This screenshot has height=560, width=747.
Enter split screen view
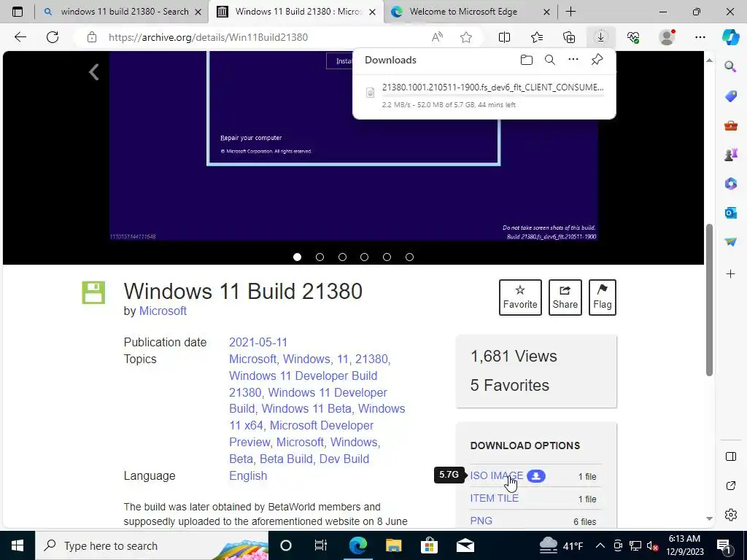pos(504,37)
